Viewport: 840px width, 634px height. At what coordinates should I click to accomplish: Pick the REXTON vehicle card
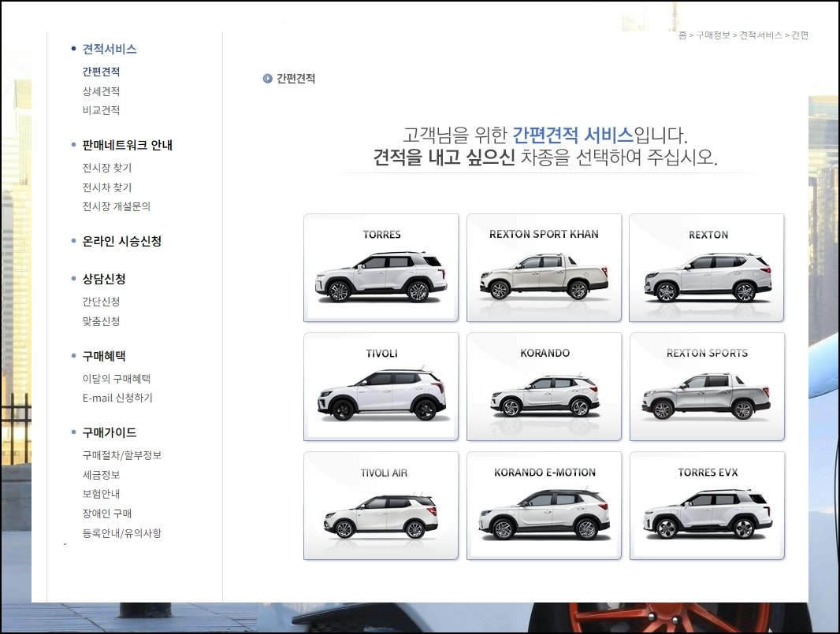click(x=707, y=268)
